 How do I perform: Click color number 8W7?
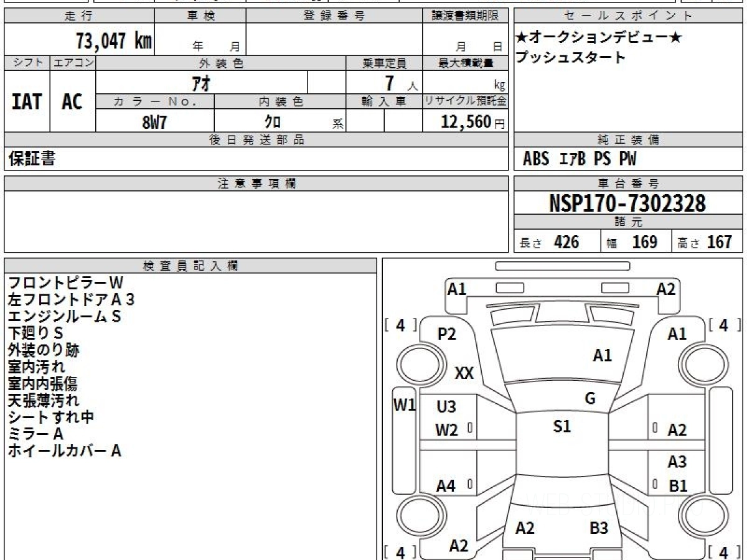coord(155,121)
